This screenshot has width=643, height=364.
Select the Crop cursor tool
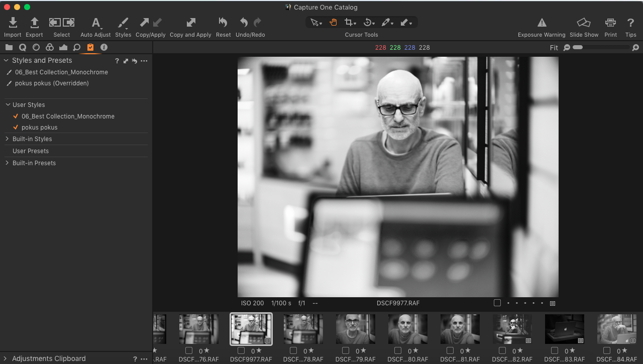(x=349, y=22)
